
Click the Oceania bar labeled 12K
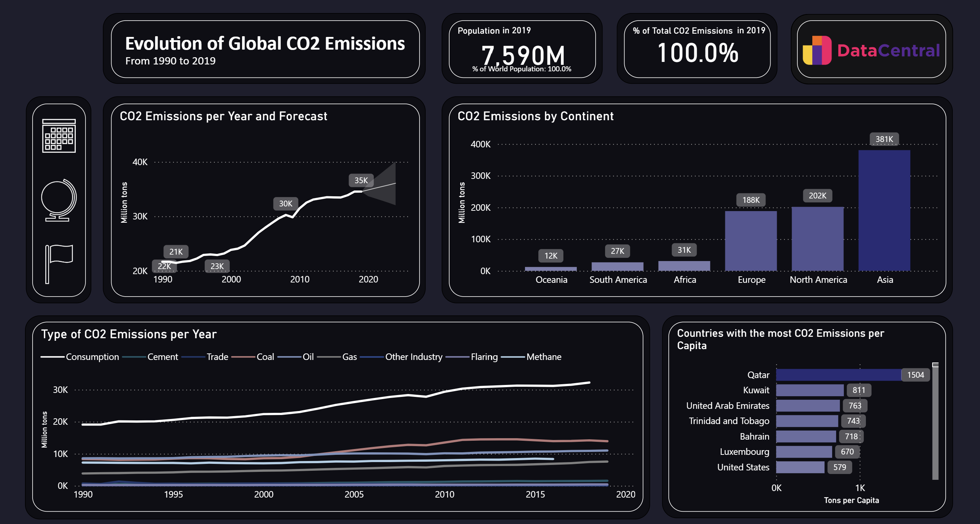pyautogui.click(x=550, y=268)
